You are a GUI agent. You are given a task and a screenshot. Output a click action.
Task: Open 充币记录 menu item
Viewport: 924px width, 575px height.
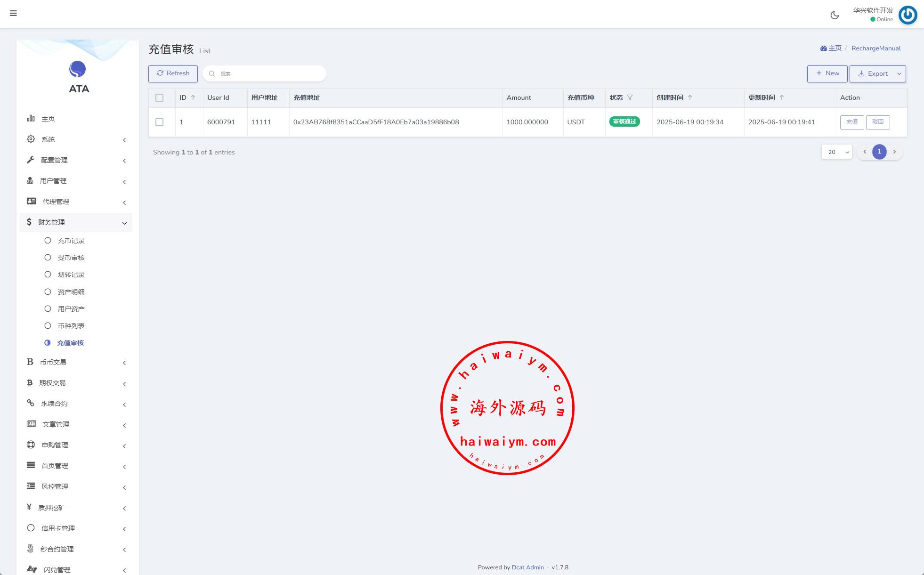pyautogui.click(x=71, y=241)
